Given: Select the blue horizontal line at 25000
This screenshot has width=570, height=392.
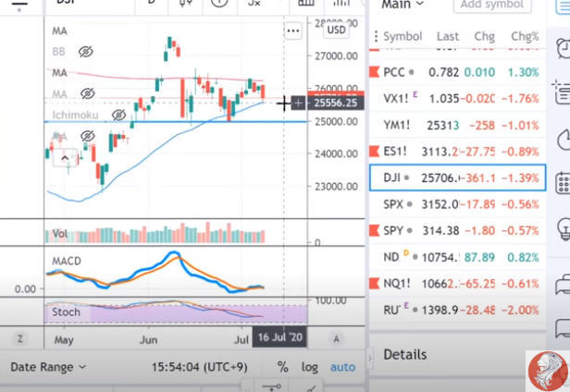Looking at the screenshot, I should click(175, 122).
